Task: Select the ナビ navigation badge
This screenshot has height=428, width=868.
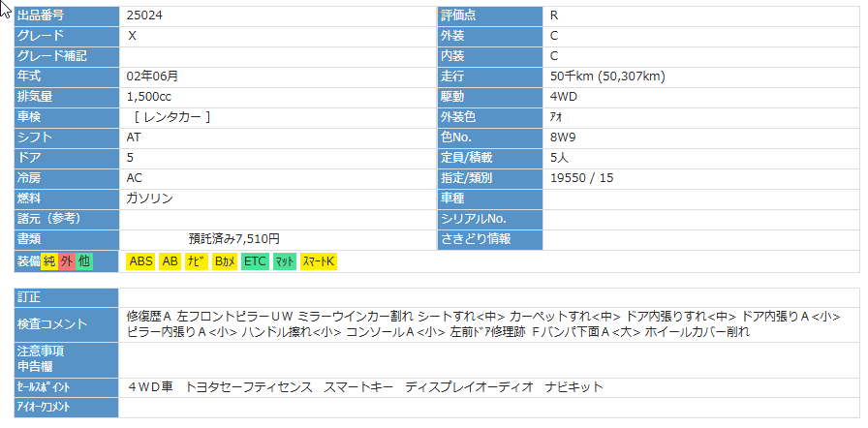Action: coord(197,261)
